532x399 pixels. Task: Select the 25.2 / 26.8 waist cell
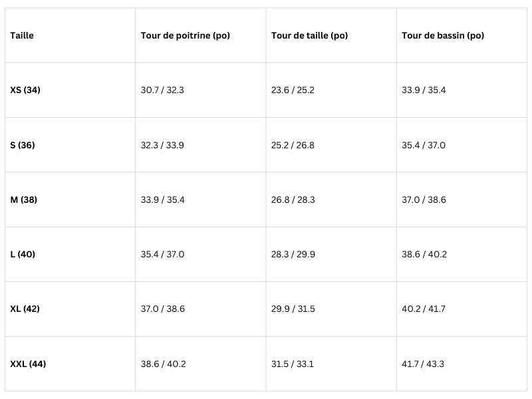(293, 145)
